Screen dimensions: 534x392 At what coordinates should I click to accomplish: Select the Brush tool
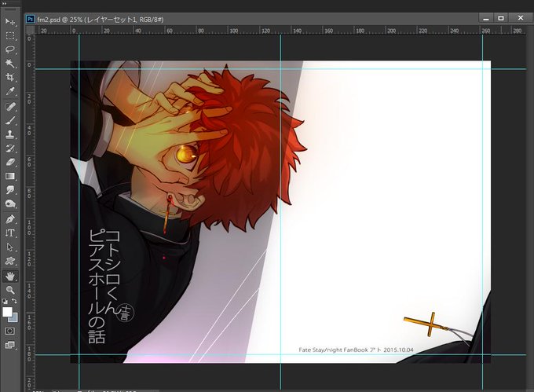point(10,120)
